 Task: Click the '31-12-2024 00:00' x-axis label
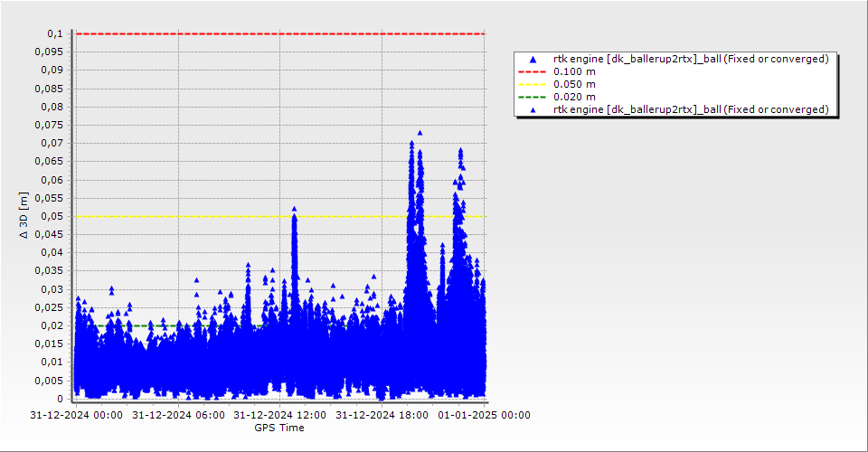[76, 415]
